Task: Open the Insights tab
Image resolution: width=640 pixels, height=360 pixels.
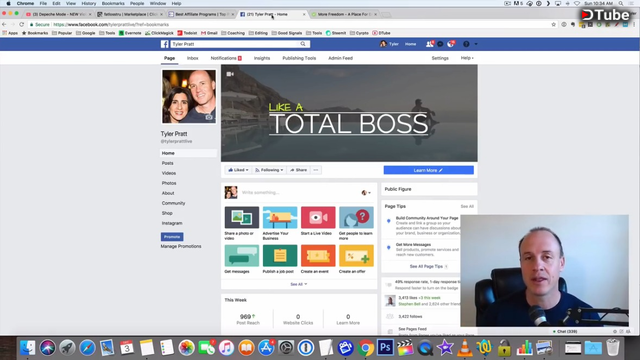Action: pyautogui.click(x=262, y=58)
